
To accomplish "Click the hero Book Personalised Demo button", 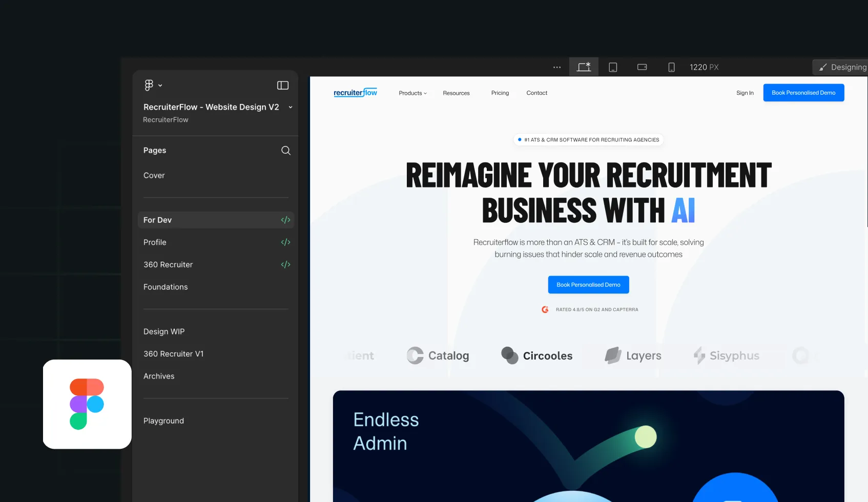I will (x=588, y=285).
